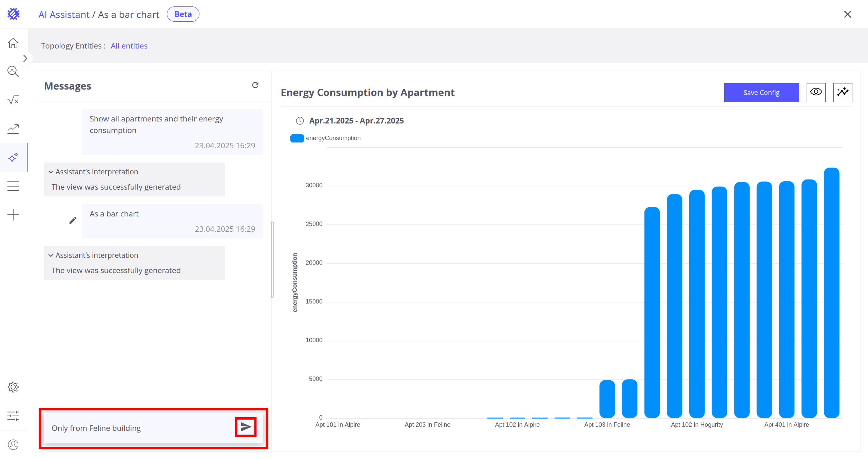Edit the 'As a bar chart' message
Image resolution: width=868 pixels, height=459 pixels.
pyautogui.click(x=73, y=221)
